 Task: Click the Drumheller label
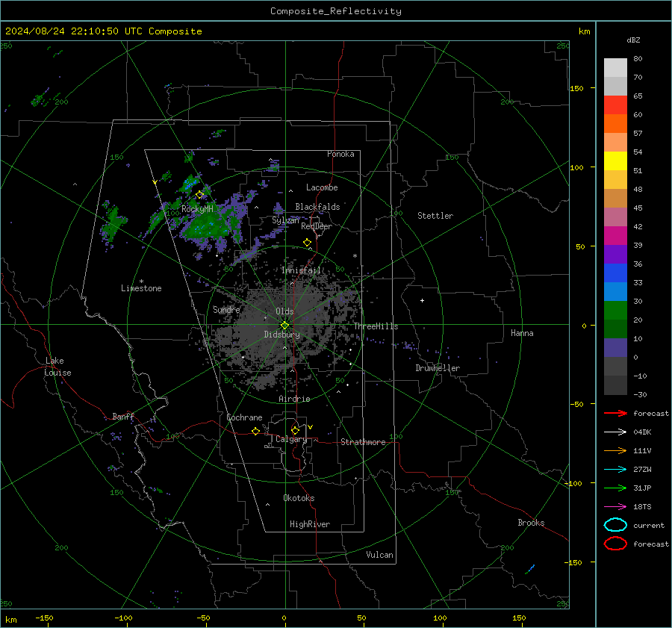(x=438, y=368)
